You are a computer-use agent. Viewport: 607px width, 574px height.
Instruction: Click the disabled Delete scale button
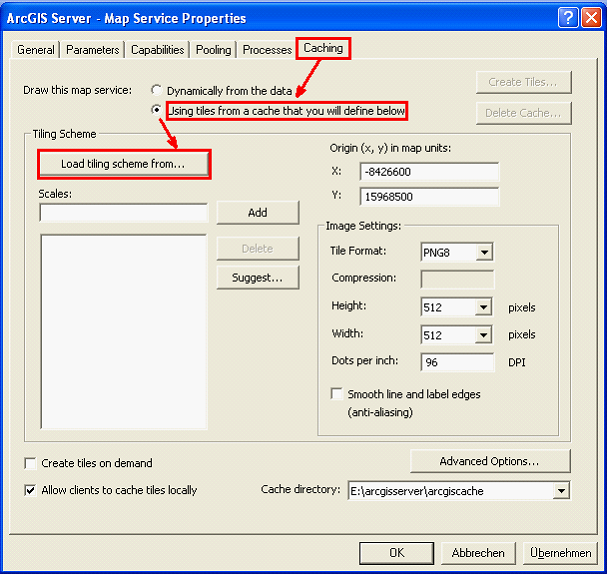[x=258, y=248]
